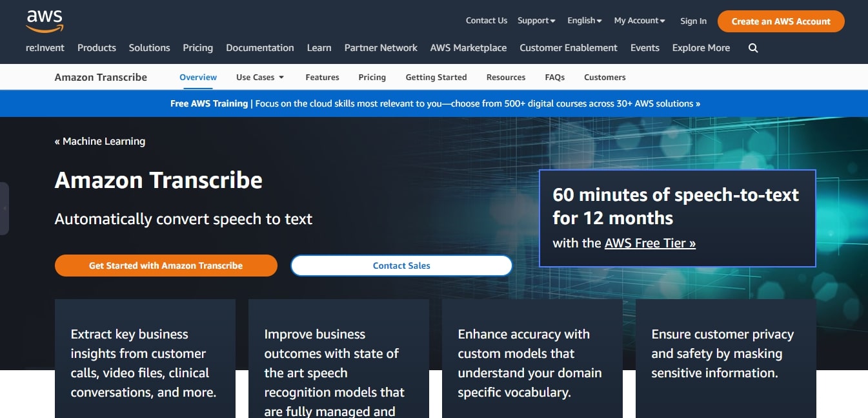The image size is (868, 418).
Task: Click Create an AWS Account button
Action: [x=781, y=21]
